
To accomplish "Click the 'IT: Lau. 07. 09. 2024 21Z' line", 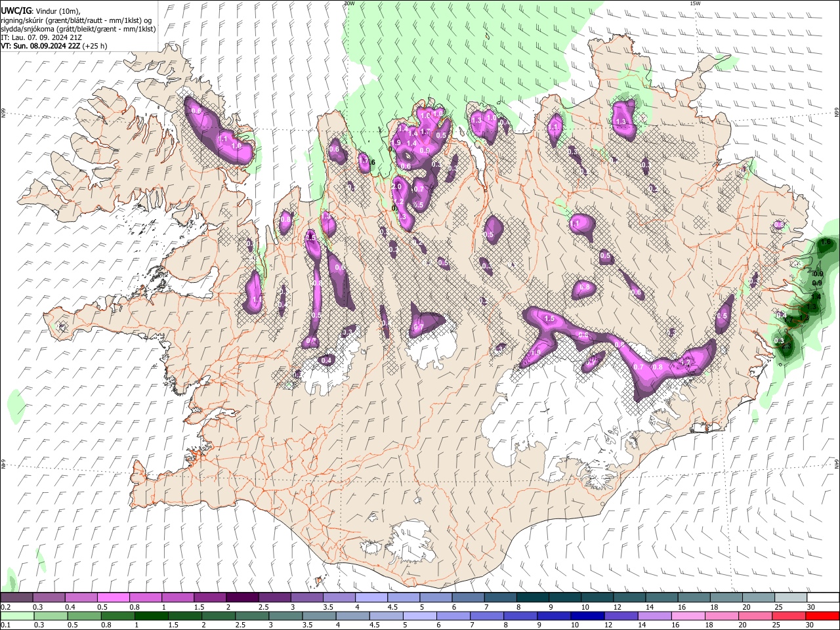I will pos(41,37).
